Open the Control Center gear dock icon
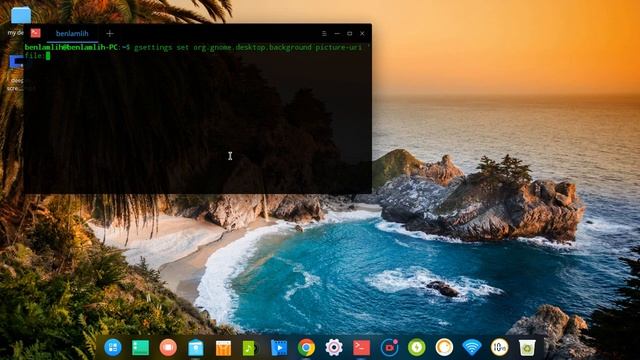Screen dimensions: 640x360 (x=334, y=347)
